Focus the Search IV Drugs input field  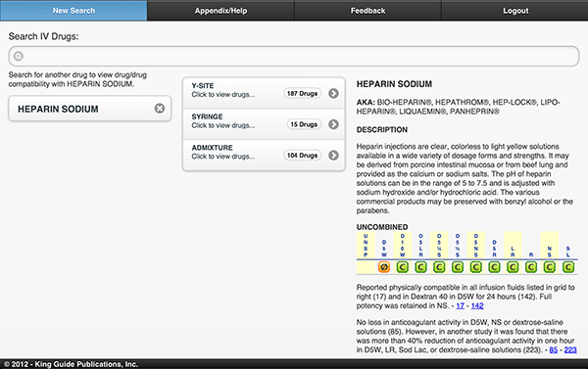(294, 56)
